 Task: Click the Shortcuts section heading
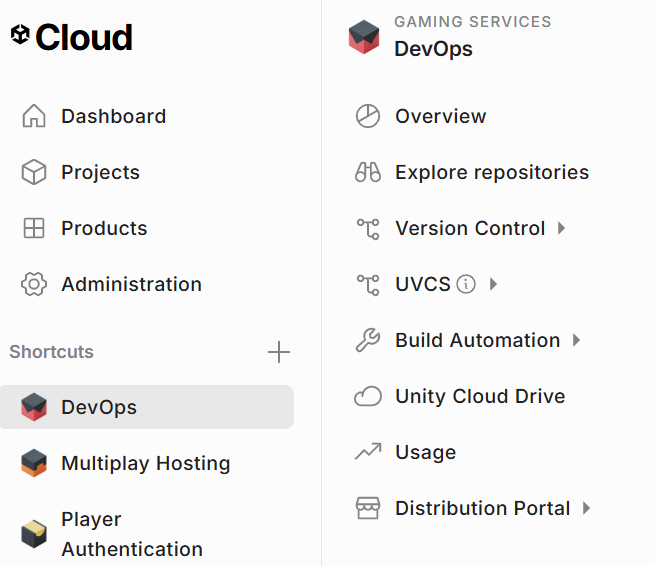[51, 352]
